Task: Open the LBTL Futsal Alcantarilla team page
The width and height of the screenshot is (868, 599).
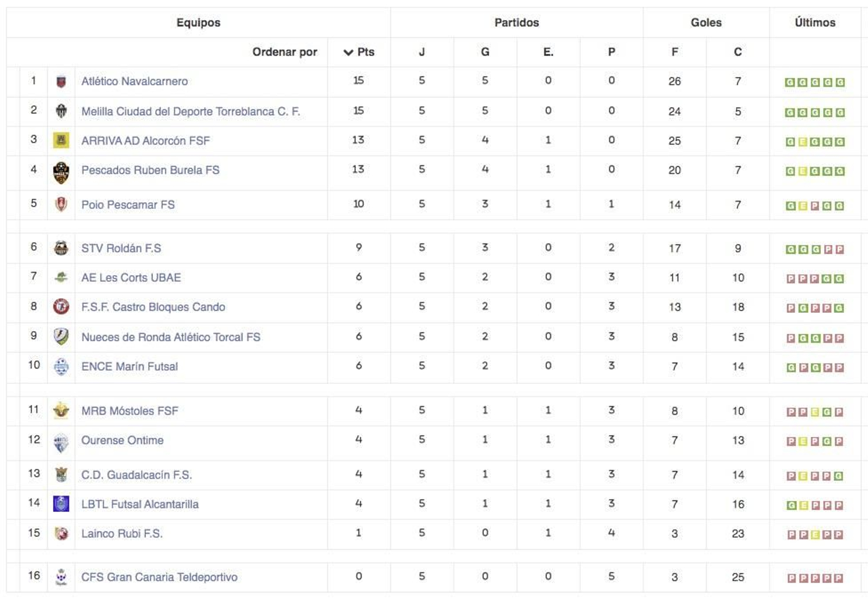Action: pyautogui.click(x=139, y=504)
